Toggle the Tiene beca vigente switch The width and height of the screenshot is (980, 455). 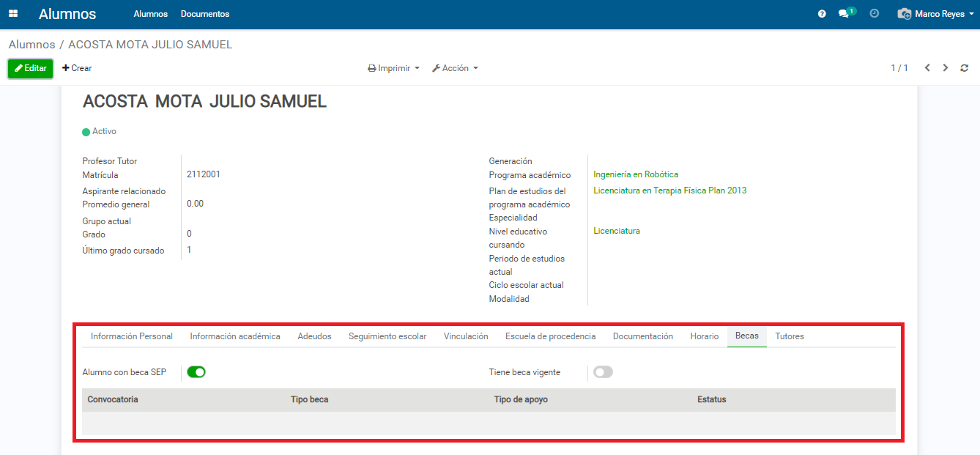click(x=603, y=372)
